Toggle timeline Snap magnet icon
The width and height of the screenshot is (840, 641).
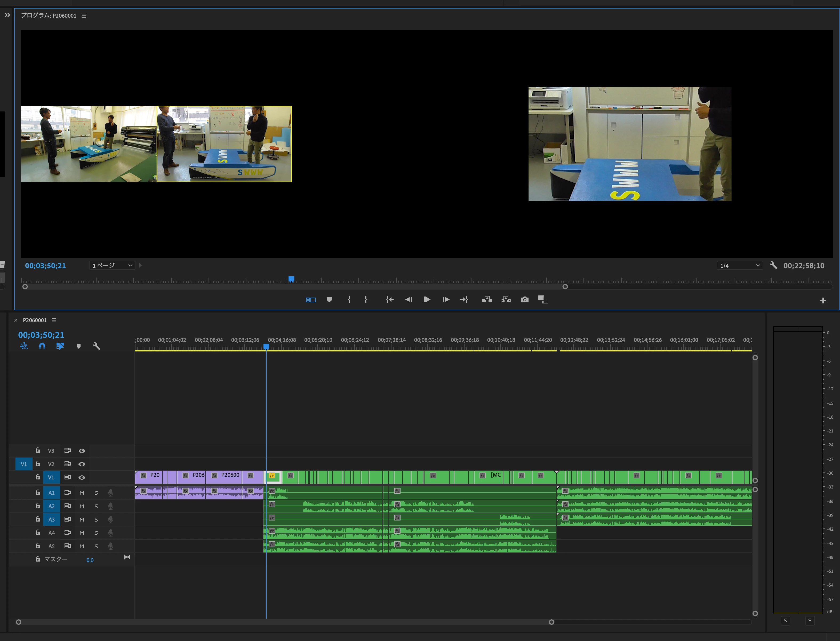pyautogui.click(x=42, y=346)
